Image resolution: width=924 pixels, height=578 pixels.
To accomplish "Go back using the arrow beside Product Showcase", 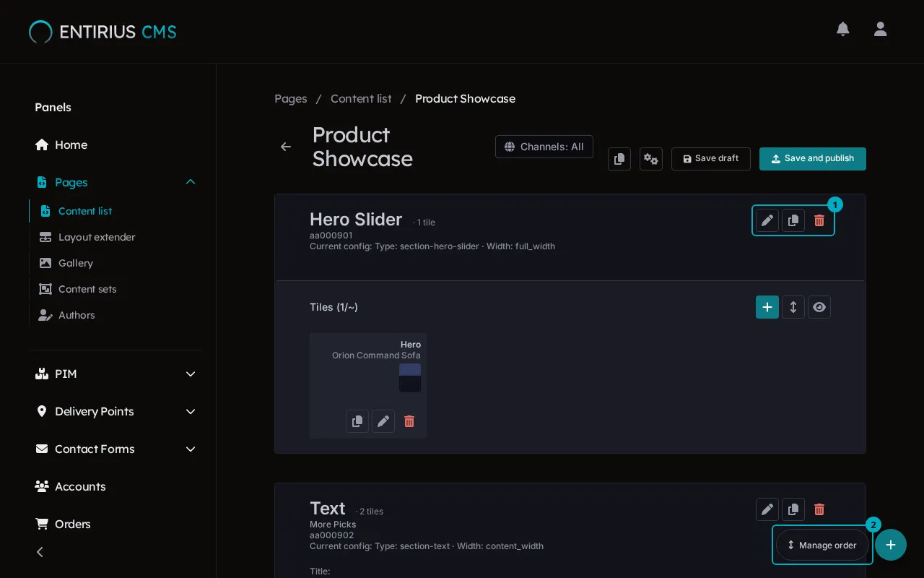I will (x=286, y=147).
